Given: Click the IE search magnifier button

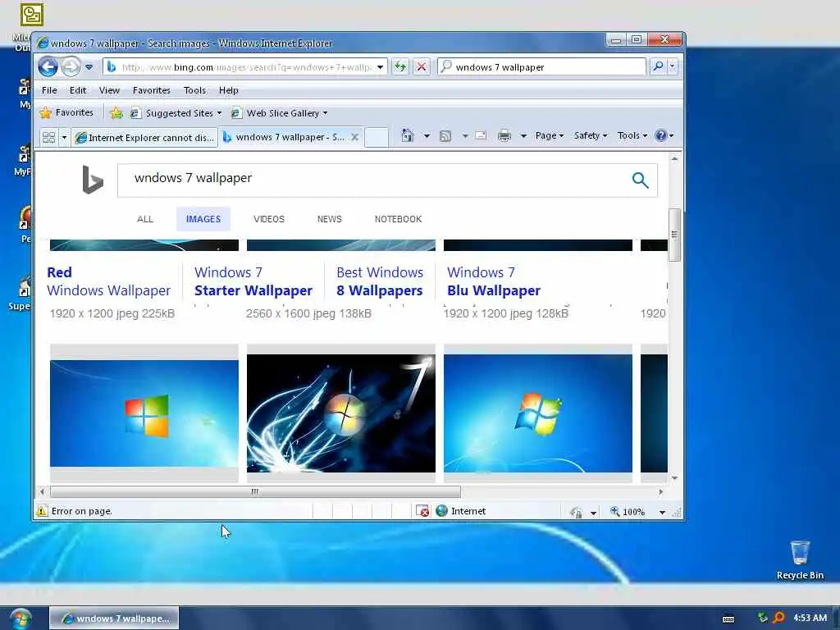Looking at the screenshot, I should 659,67.
